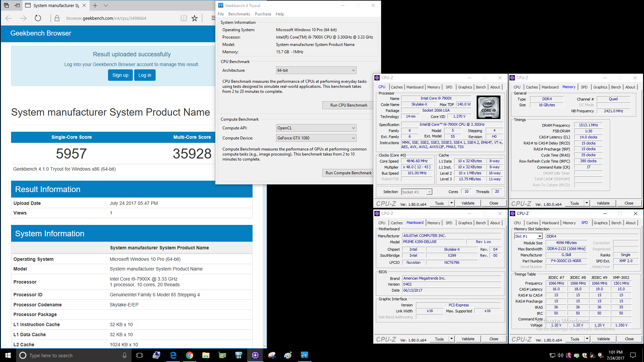Open the Slot #1 memory dropdown
The width and height of the screenshot is (644, 362).
coord(528,236)
